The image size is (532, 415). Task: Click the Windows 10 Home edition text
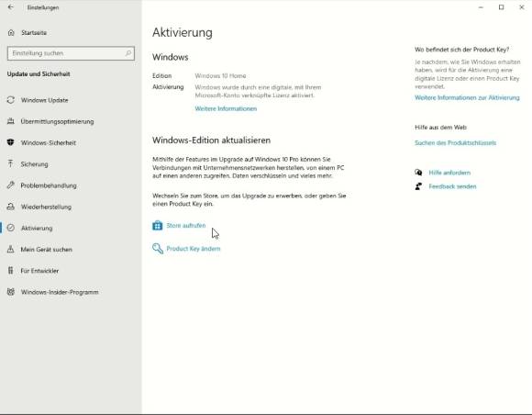(x=220, y=75)
